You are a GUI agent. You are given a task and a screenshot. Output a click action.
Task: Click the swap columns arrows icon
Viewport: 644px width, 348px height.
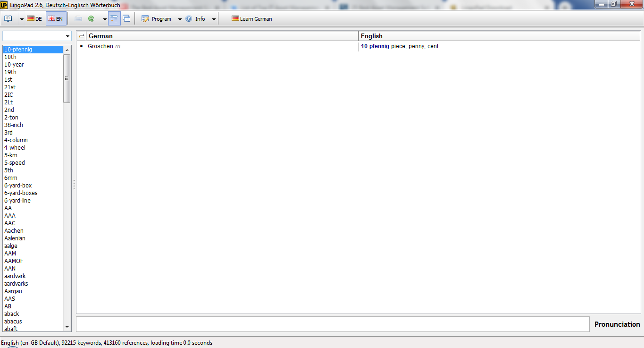pos(81,36)
